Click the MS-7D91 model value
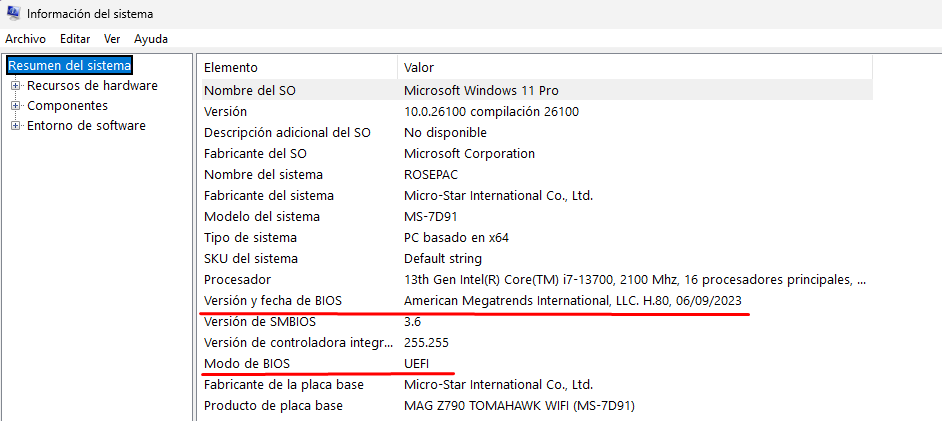 click(x=431, y=217)
